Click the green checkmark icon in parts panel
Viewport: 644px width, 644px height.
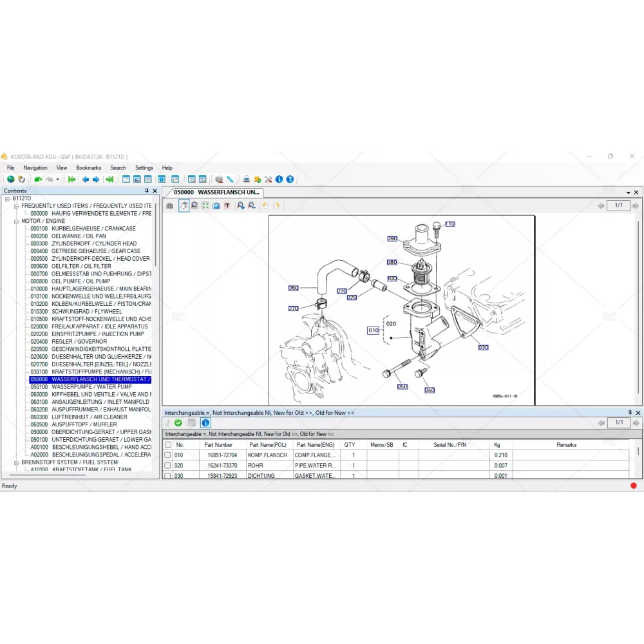point(178,422)
